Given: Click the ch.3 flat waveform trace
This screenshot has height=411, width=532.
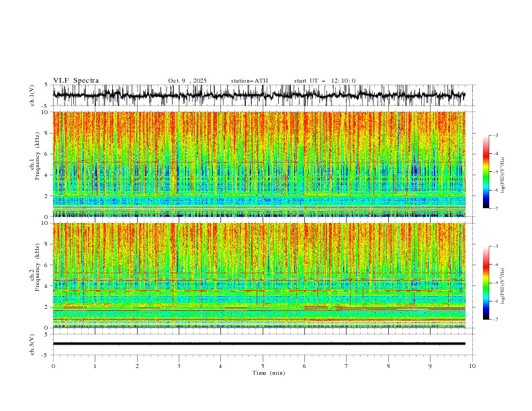Looking at the screenshot, I should point(259,344).
